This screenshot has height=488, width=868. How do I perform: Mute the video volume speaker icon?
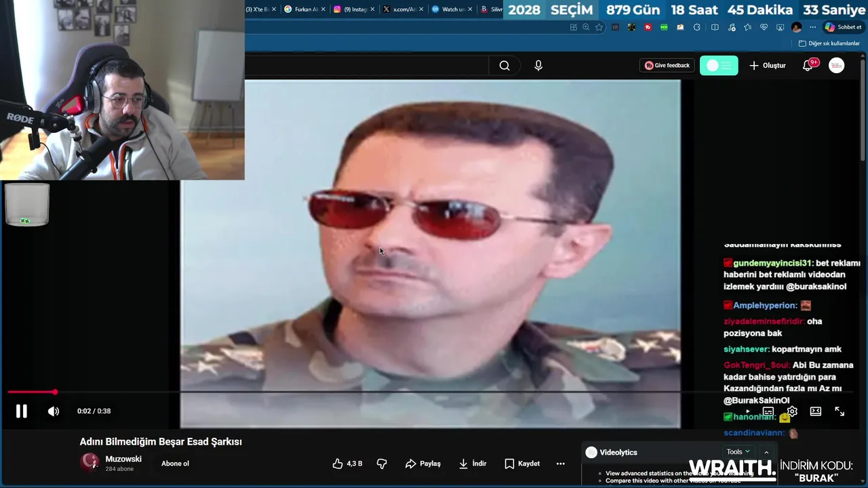coord(54,411)
